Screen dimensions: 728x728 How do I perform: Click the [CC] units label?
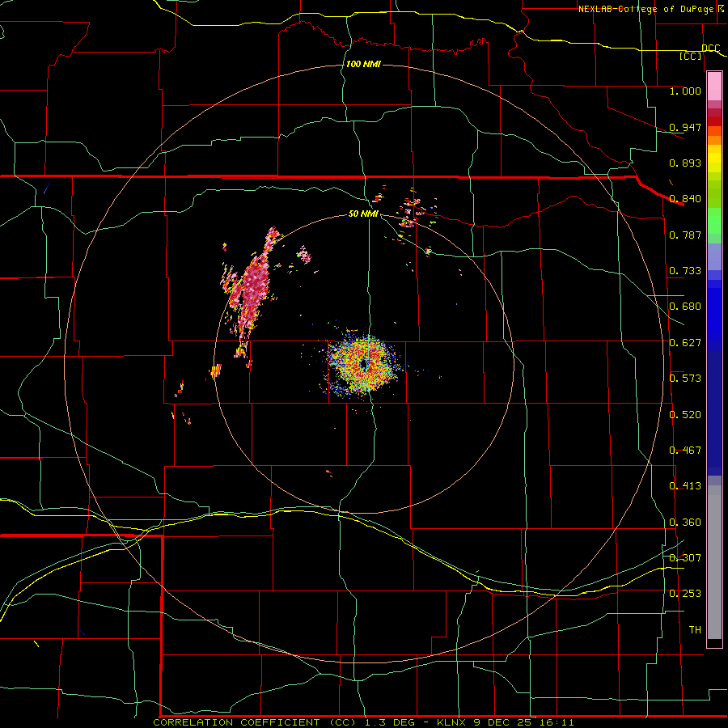click(691, 56)
